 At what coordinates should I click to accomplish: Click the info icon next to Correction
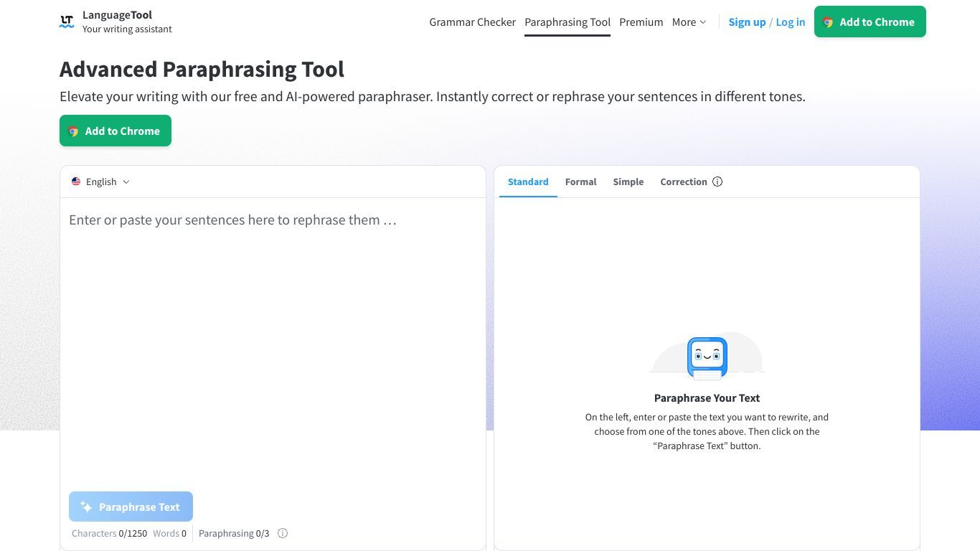point(717,182)
